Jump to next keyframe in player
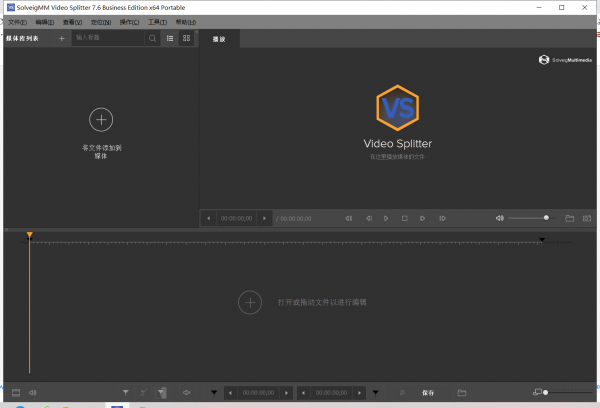The image size is (600, 408). (442, 218)
